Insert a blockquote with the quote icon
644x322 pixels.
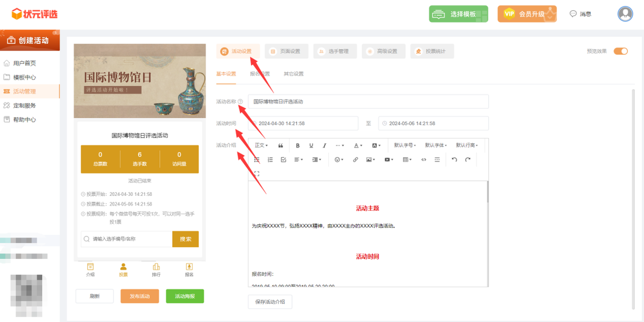pos(281,145)
